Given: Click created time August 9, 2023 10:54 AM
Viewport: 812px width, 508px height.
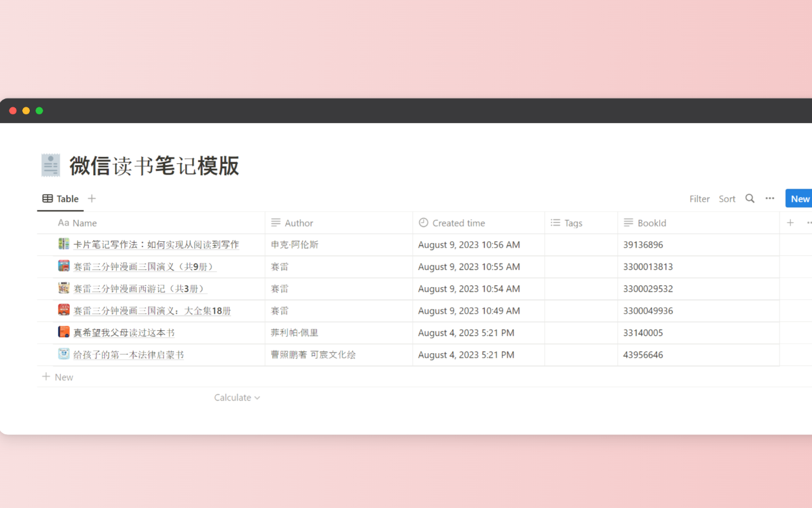Looking at the screenshot, I should click(478, 288).
